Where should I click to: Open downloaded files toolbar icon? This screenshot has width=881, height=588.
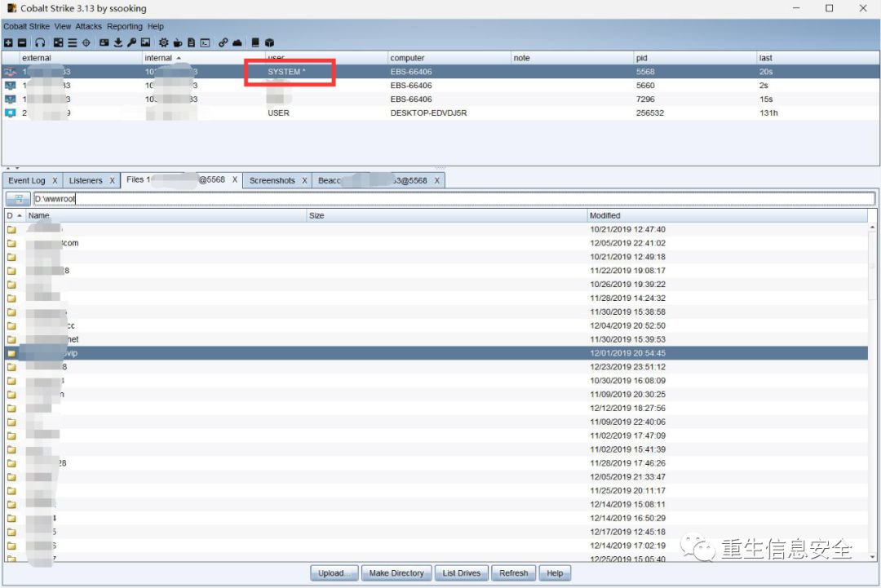pyautogui.click(x=118, y=42)
